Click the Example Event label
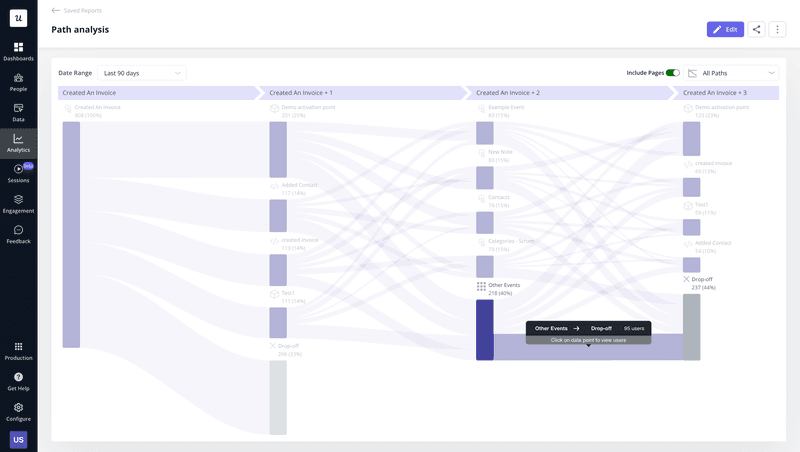 click(x=506, y=107)
